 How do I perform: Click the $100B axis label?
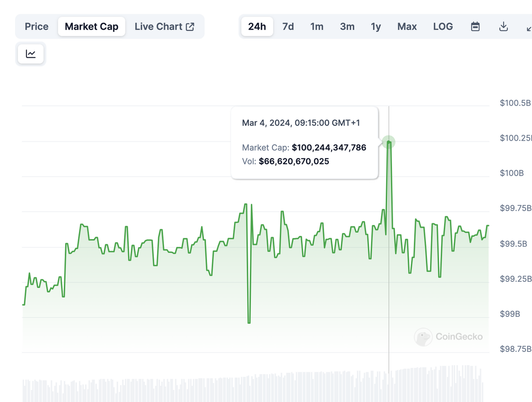tap(512, 173)
